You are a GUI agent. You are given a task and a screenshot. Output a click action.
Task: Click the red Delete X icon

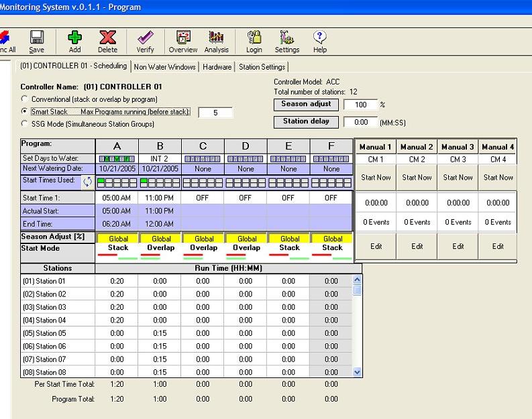click(107, 38)
